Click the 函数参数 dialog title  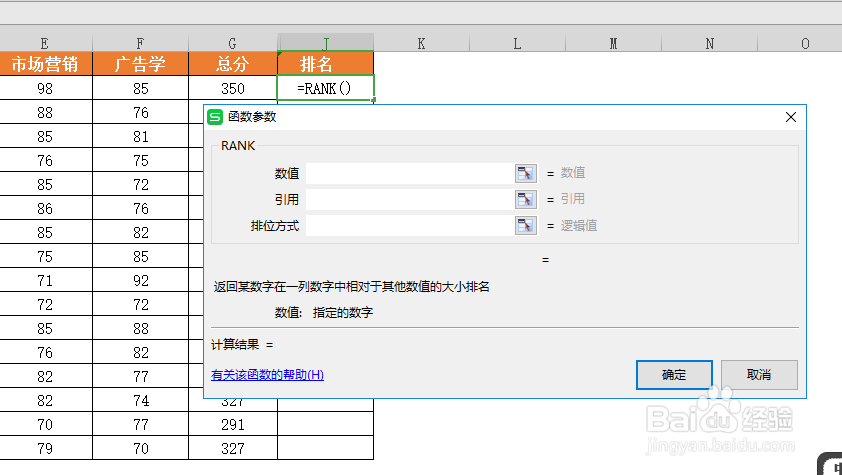252,117
